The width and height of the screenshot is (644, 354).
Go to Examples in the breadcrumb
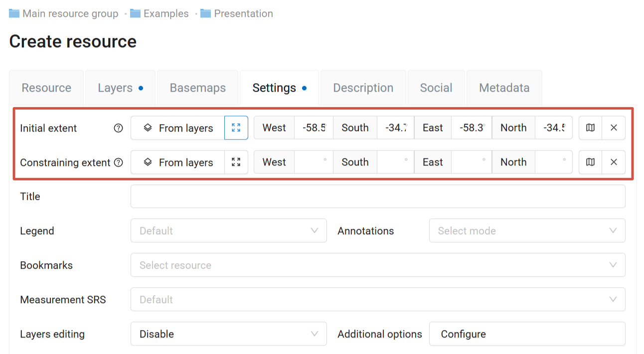tap(165, 13)
